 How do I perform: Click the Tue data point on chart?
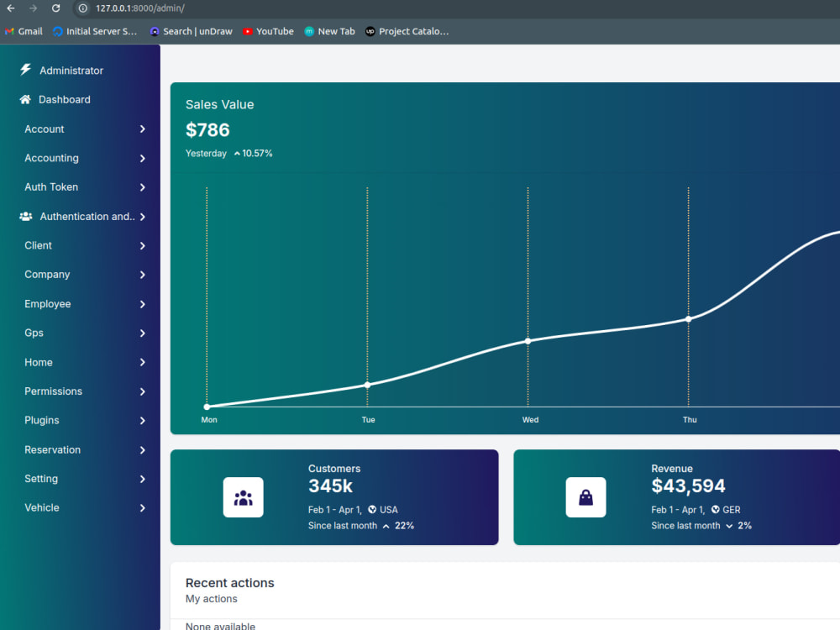tap(368, 385)
